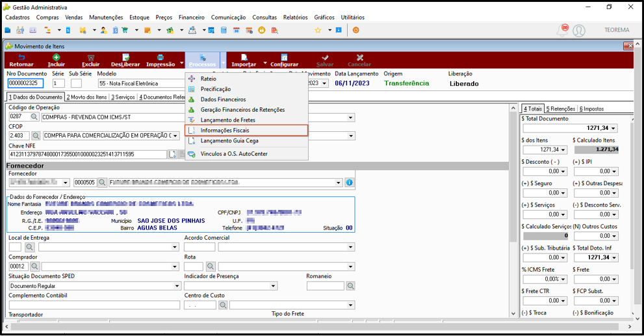Select Lançamento Guia Cega entry
This screenshot has width=644, height=336.
coord(246,140)
